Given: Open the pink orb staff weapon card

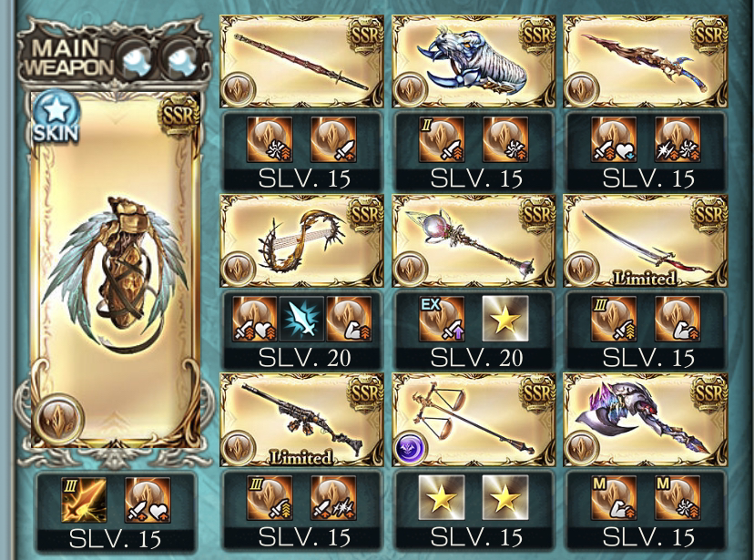Looking at the screenshot, I should click(x=474, y=240).
